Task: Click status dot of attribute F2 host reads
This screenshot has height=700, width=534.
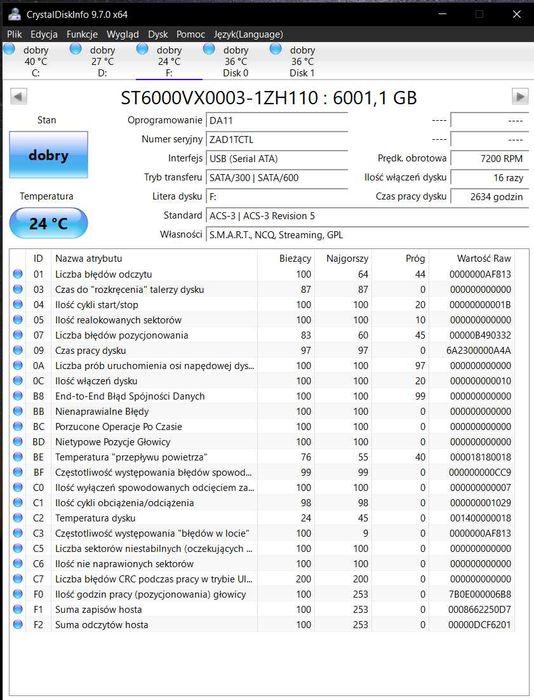Action: click(x=18, y=625)
